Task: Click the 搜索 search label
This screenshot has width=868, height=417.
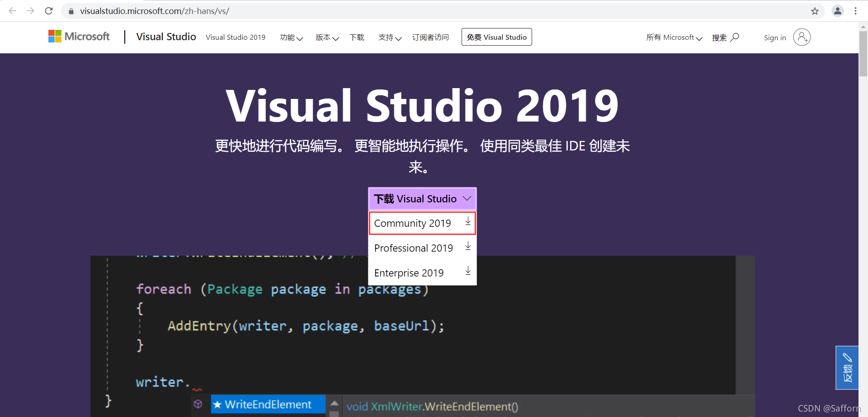Action: (719, 37)
